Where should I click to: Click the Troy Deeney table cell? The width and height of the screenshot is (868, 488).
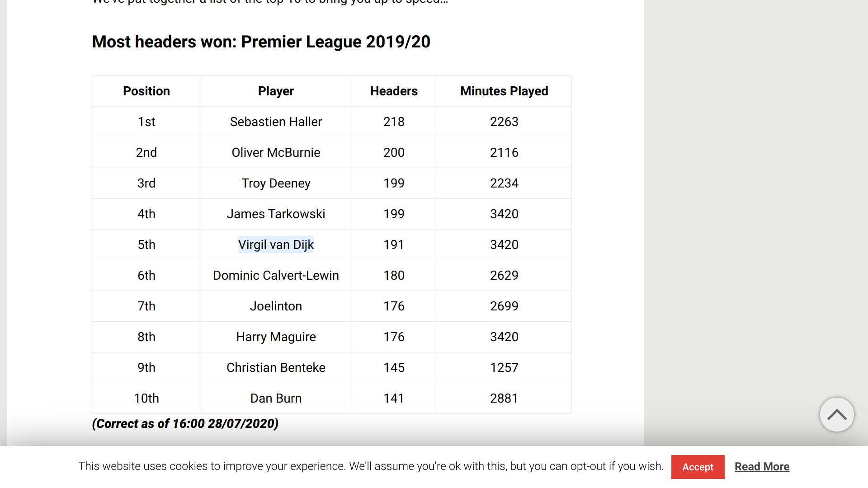[x=276, y=183]
